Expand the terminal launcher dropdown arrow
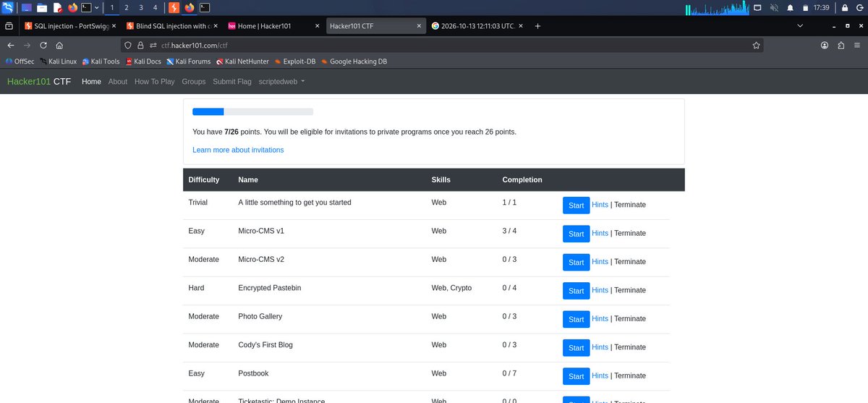The width and height of the screenshot is (868, 403). pyautogui.click(x=97, y=7)
